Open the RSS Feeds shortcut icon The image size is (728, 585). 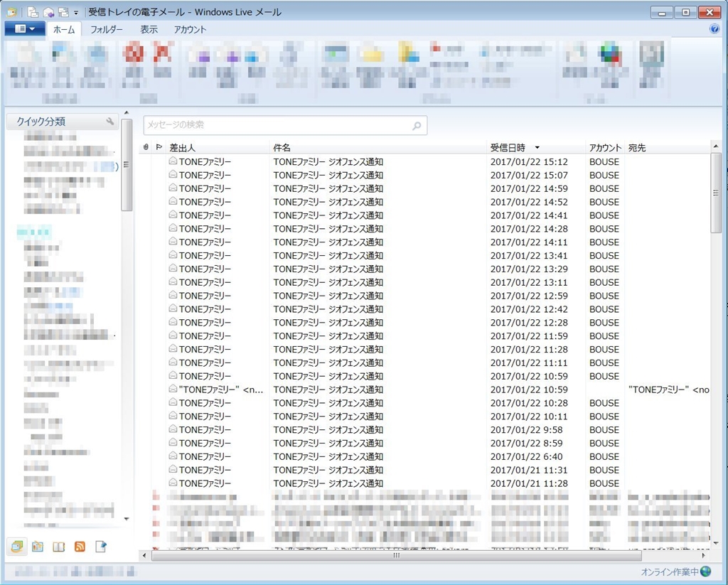(80, 547)
